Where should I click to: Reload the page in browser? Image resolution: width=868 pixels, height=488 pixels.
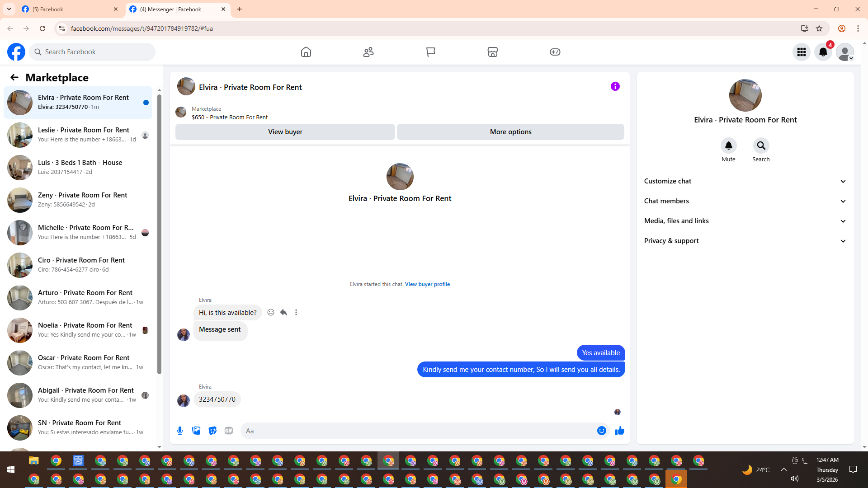coord(42,28)
